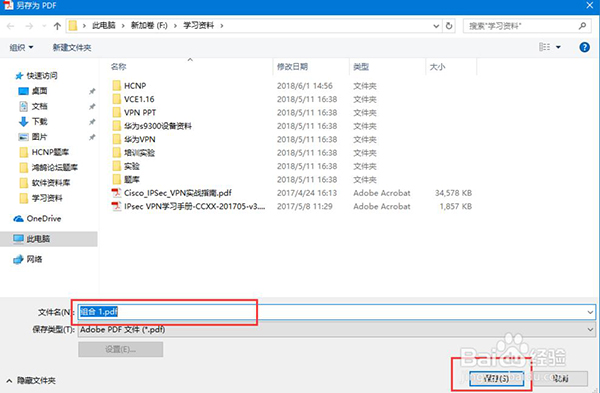Expand chevron after 此电脑 breadcrumb

click(x=123, y=26)
